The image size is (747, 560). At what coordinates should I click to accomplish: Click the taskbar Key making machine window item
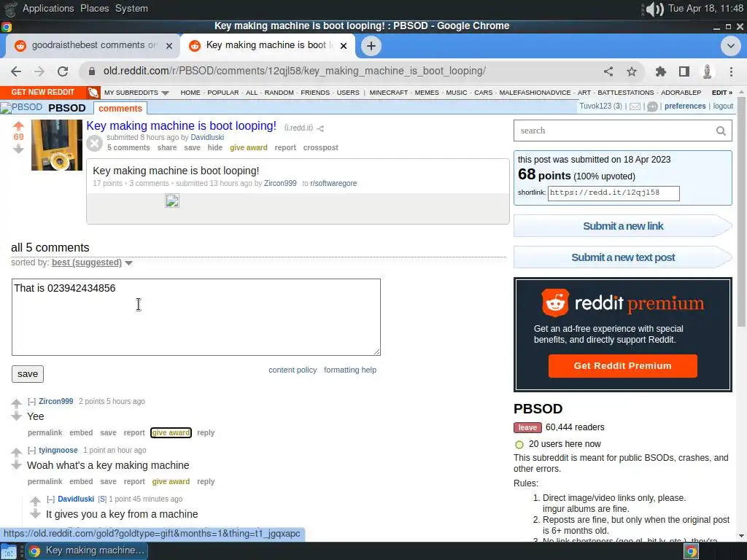pos(86,551)
